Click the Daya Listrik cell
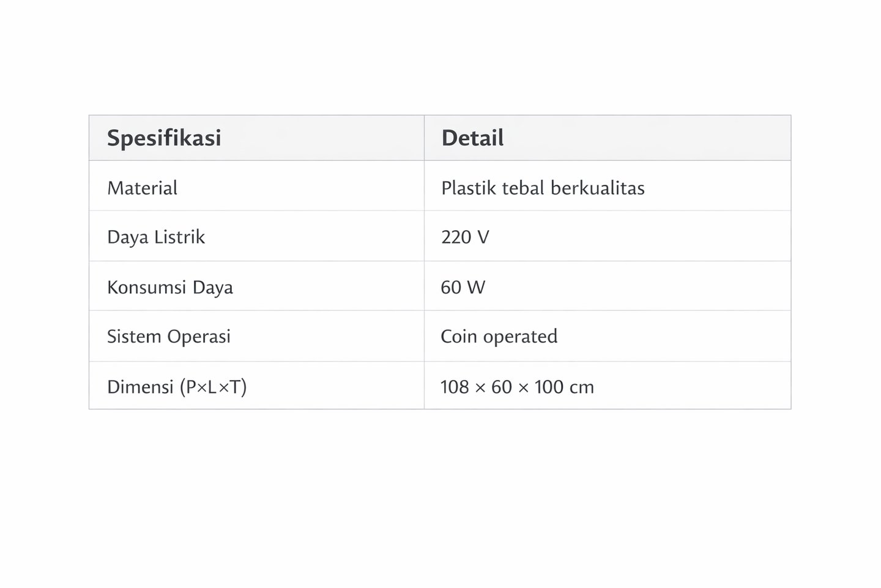 tap(156, 237)
